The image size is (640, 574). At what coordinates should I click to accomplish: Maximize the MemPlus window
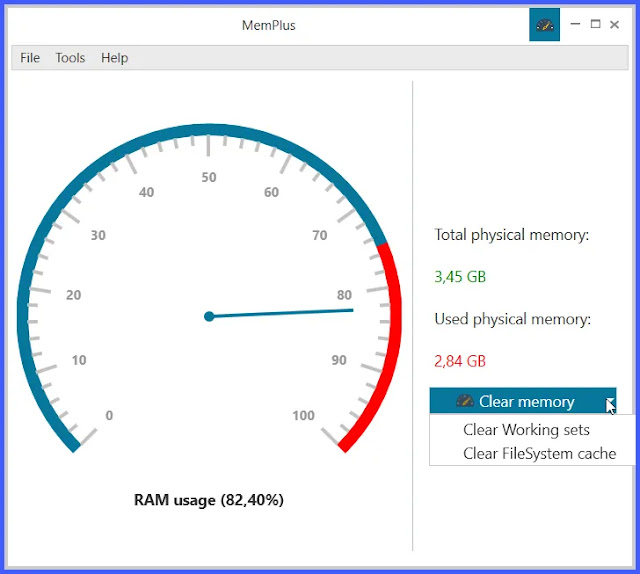(596, 24)
